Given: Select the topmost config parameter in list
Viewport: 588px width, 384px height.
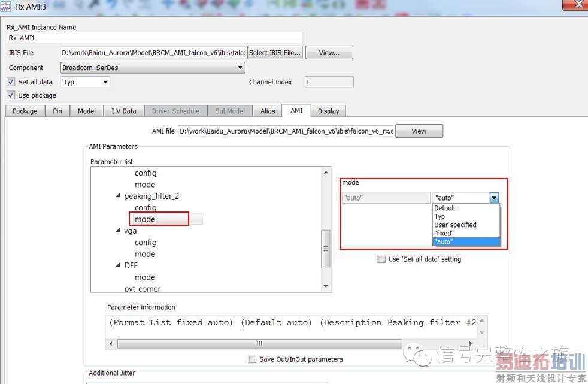Looking at the screenshot, I should coord(146,173).
